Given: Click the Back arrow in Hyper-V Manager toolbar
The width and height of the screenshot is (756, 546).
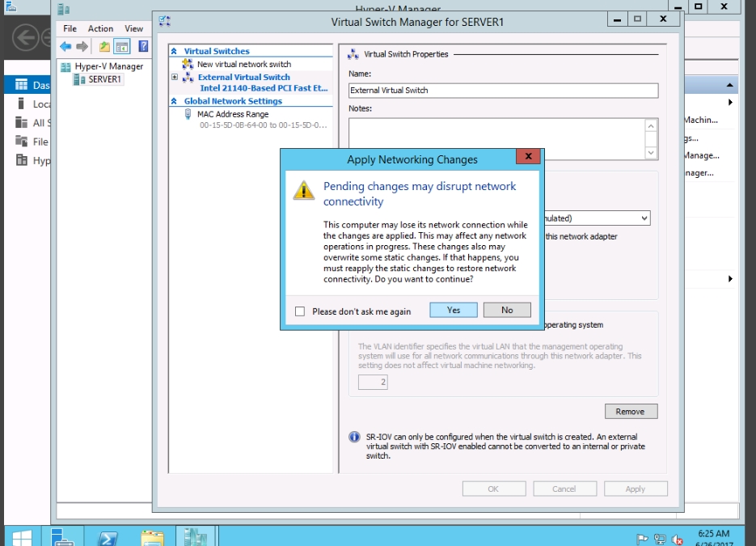Looking at the screenshot, I should pyautogui.click(x=65, y=47).
